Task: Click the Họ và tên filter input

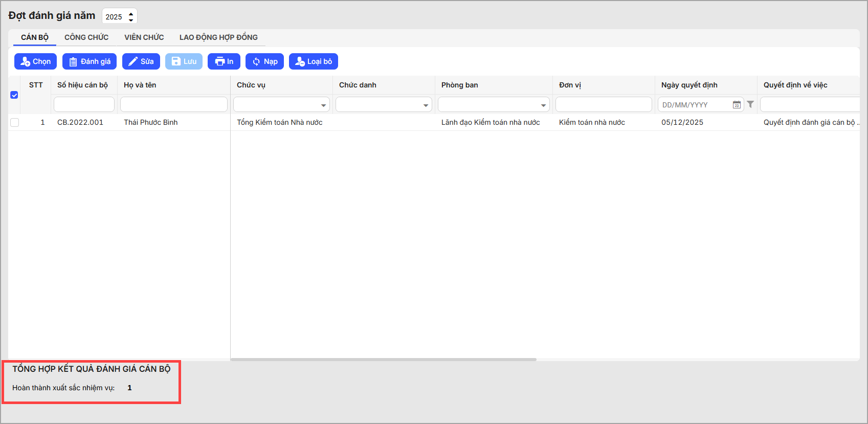Action: (x=174, y=104)
